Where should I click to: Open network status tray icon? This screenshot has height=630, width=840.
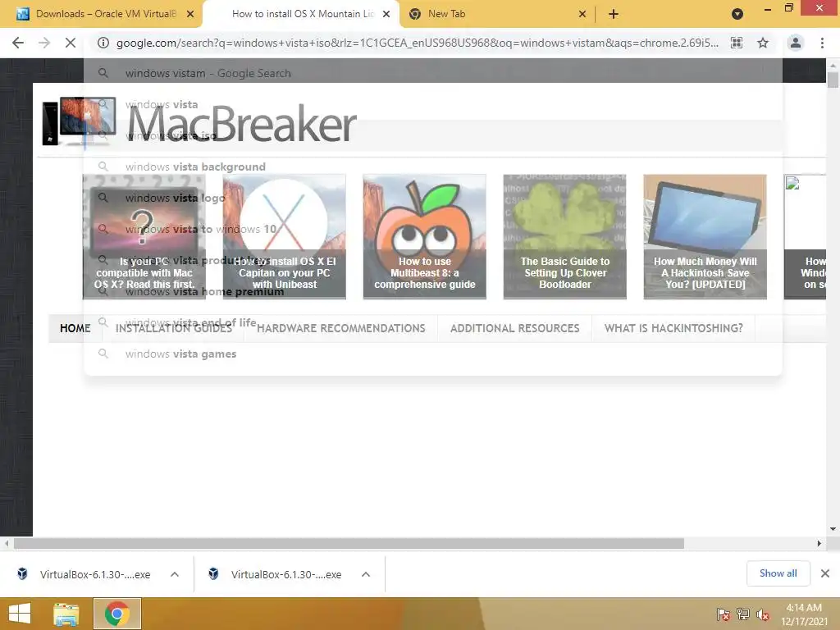pos(743,614)
